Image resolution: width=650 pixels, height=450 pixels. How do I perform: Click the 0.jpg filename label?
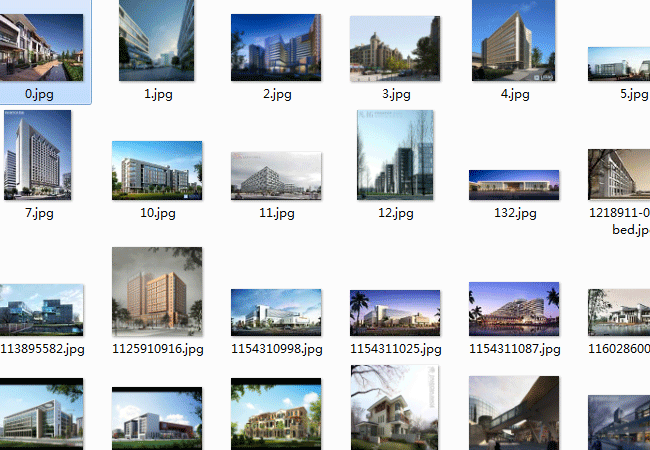click(x=41, y=94)
